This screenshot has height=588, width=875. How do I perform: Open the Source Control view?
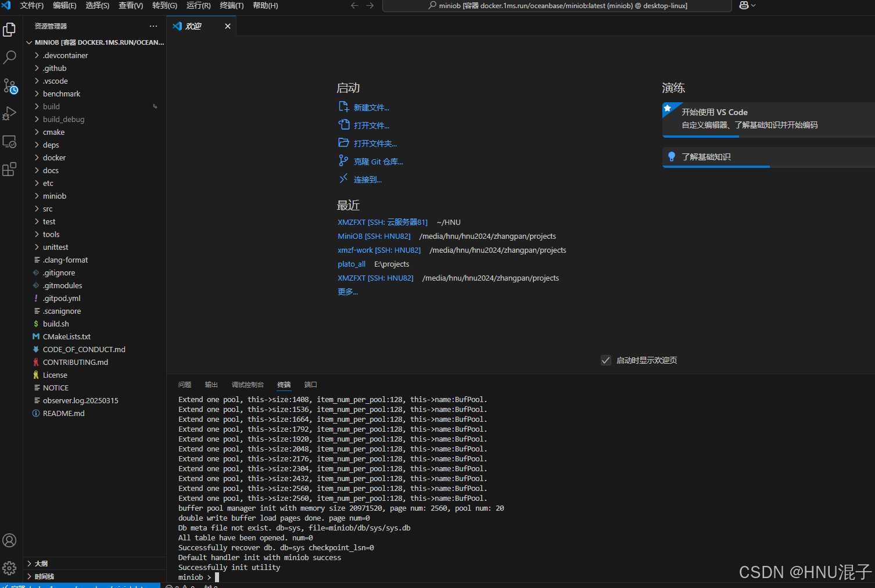click(9, 85)
